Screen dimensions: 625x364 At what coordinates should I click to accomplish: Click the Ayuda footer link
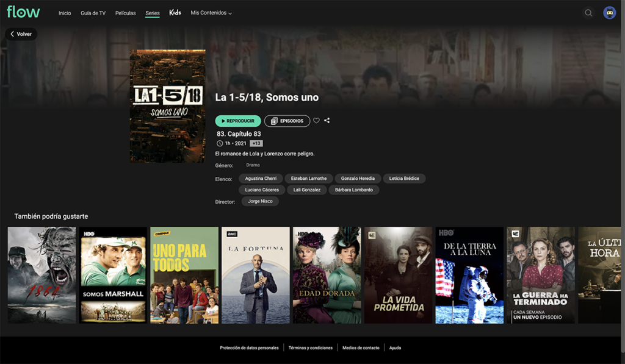point(395,348)
